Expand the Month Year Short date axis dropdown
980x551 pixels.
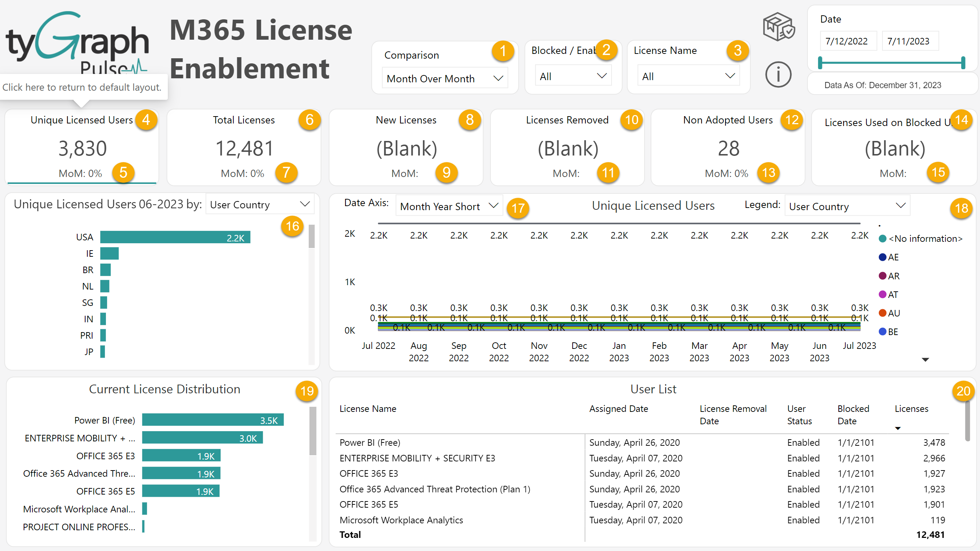(449, 206)
